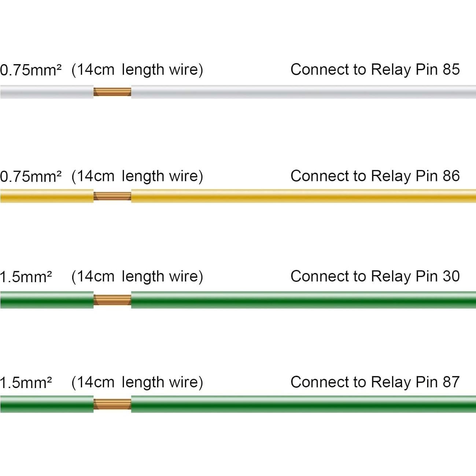Click the 0.75mm² label above the yellow wire
476x476 pixels.
pyautogui.click(x=31, y=176)
